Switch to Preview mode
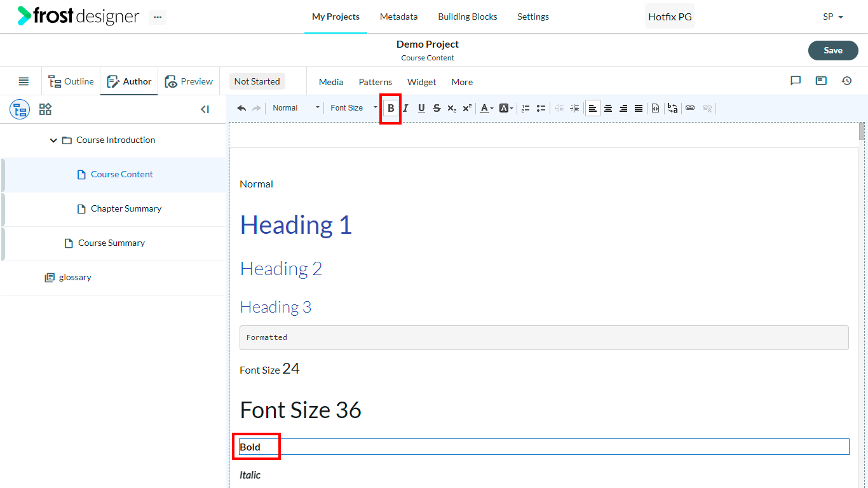The image size is (868, 488). click(189, 81)
